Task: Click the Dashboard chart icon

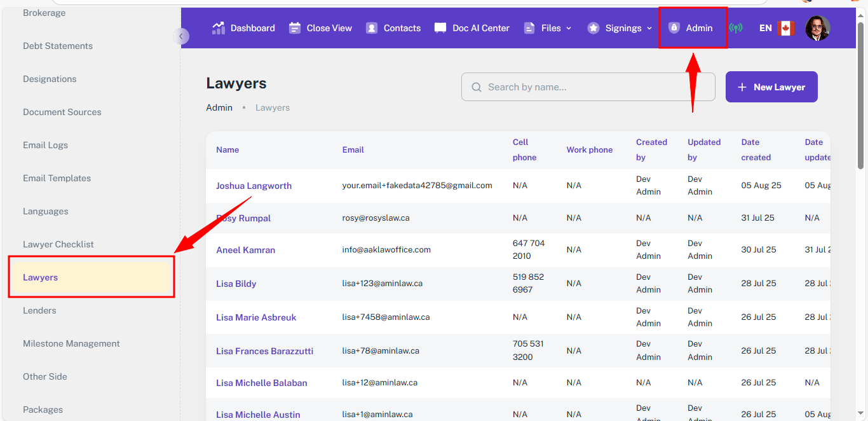Action: coord(219,28)
